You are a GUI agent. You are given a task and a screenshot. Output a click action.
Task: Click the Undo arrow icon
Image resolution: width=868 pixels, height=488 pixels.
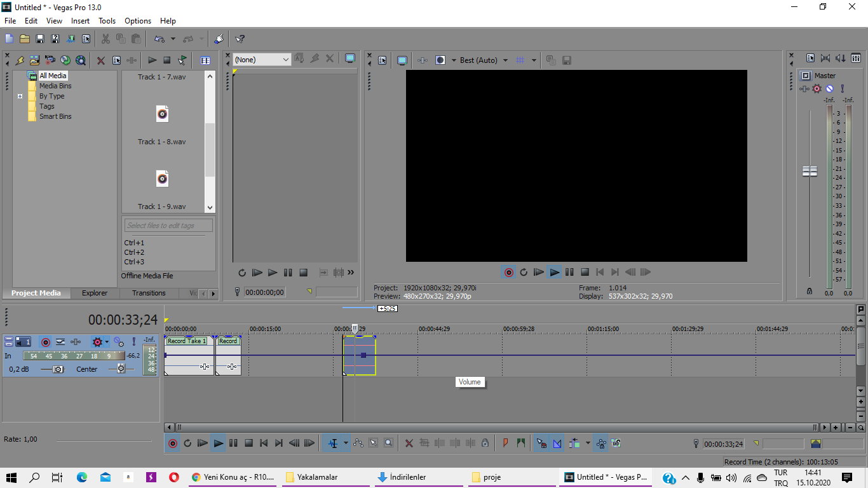(x=159, y=39)
